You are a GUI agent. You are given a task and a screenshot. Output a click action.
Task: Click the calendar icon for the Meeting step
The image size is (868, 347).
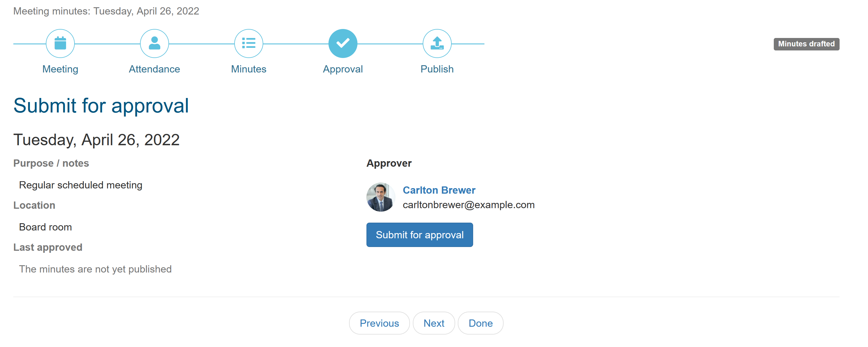[60, 43]
